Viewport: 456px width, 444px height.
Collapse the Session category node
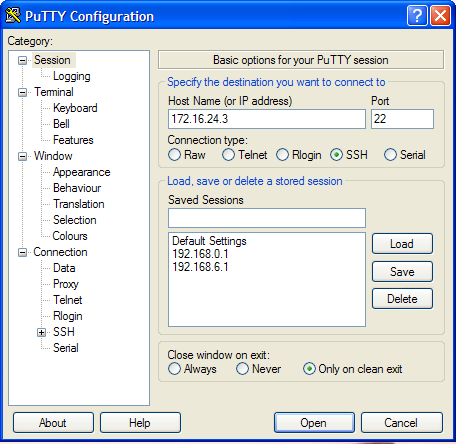22,60
